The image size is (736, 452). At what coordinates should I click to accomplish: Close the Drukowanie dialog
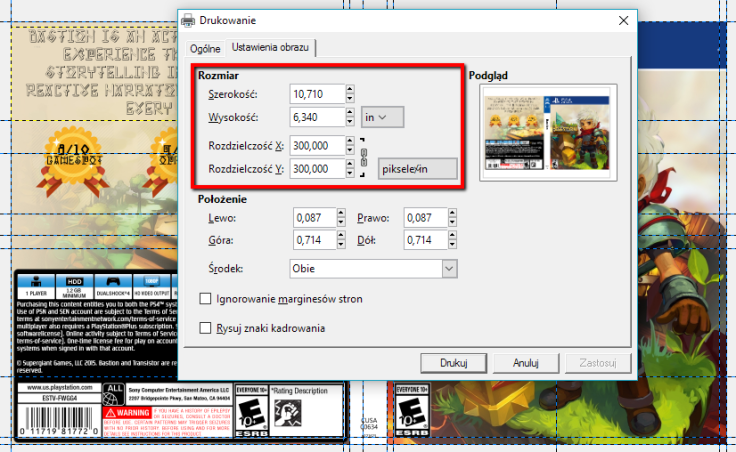623,20
